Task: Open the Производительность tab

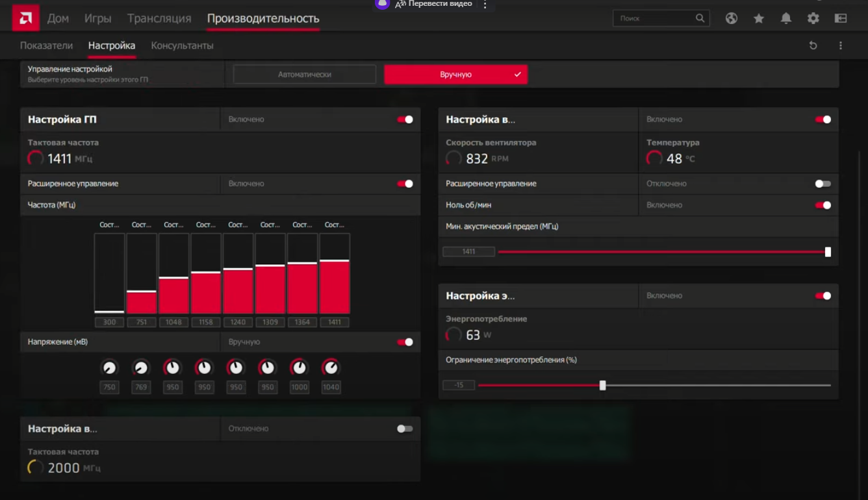Action: click(x=263, y=18)
